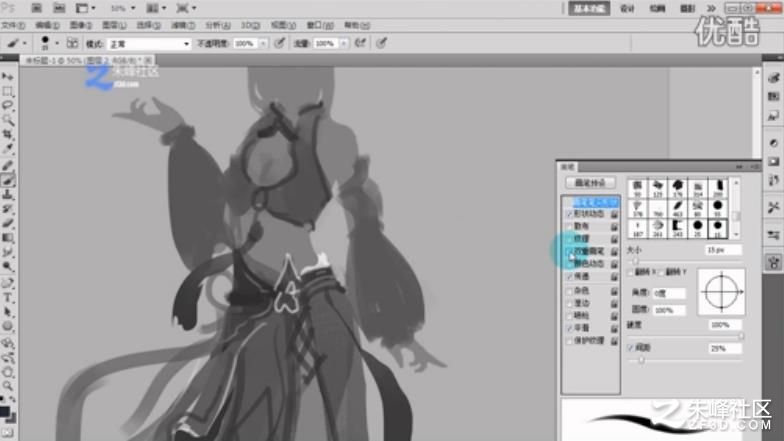Open the Tool Preset picker arrow
Screen dimensions: 784x441
coord(24,44)
